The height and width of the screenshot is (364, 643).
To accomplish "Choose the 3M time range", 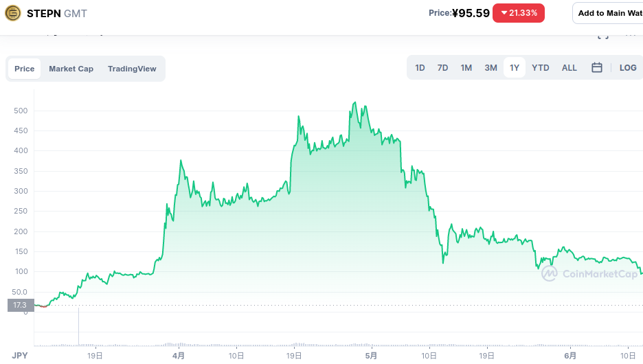I will 490,68.
